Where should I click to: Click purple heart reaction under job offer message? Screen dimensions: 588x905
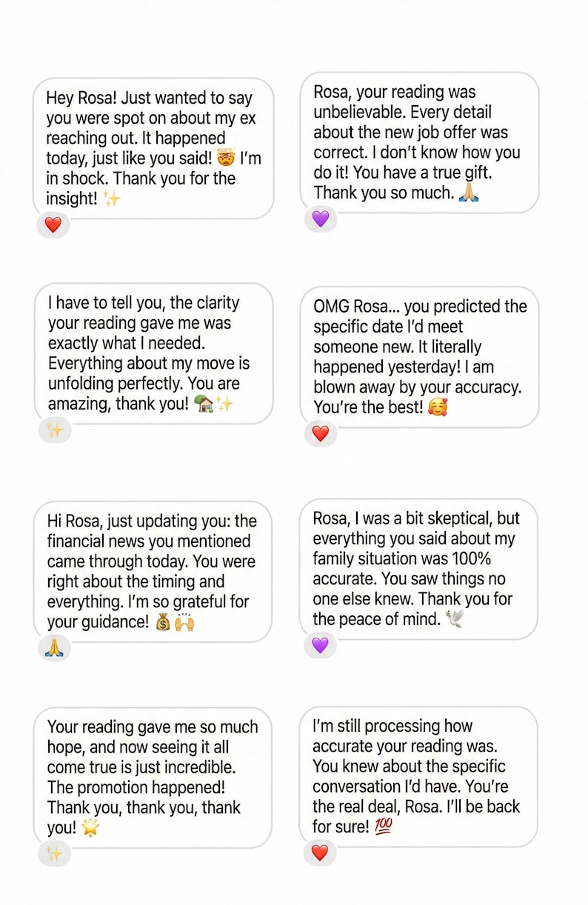tap(320, 218)
